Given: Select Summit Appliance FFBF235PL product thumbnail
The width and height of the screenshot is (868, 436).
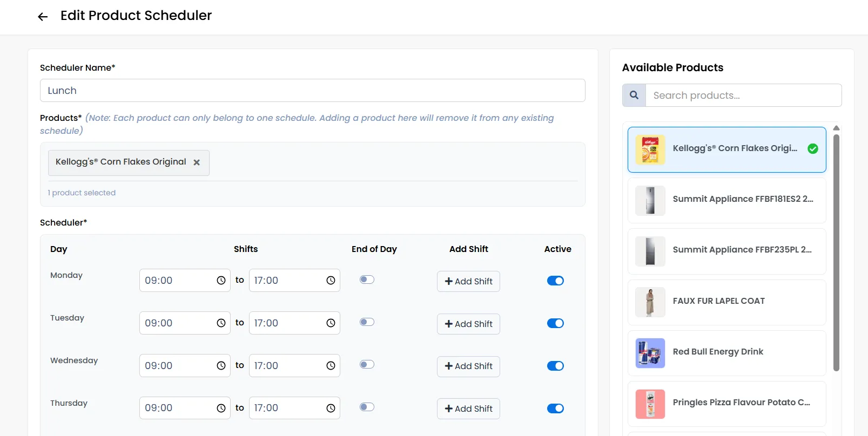Looking at the screenshot, I should tap(650, 251).
